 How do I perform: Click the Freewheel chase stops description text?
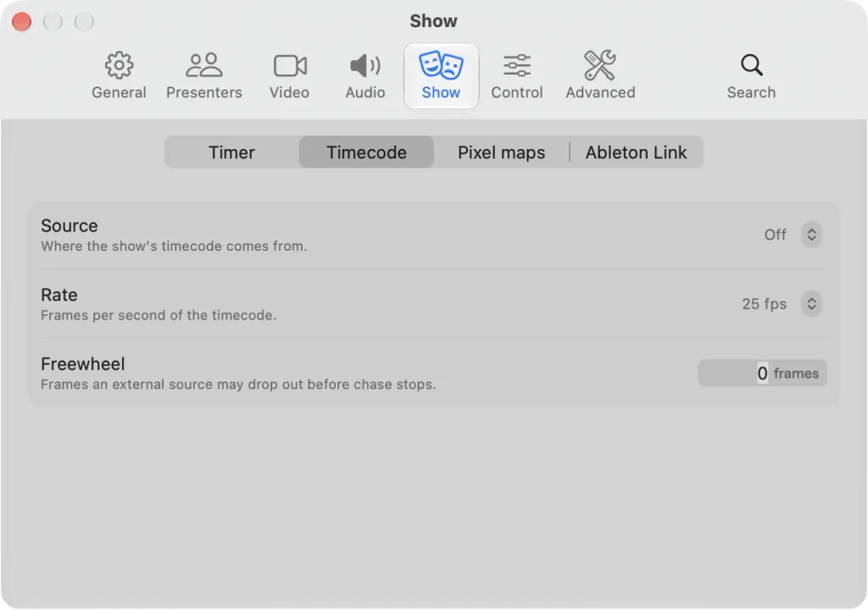pos(238,385)
